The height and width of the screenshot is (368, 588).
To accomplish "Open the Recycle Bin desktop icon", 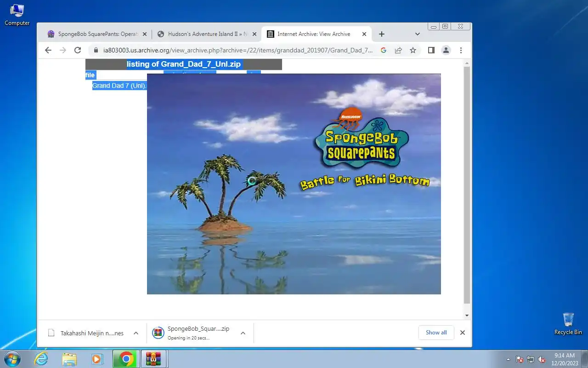I will click(568, 323).
